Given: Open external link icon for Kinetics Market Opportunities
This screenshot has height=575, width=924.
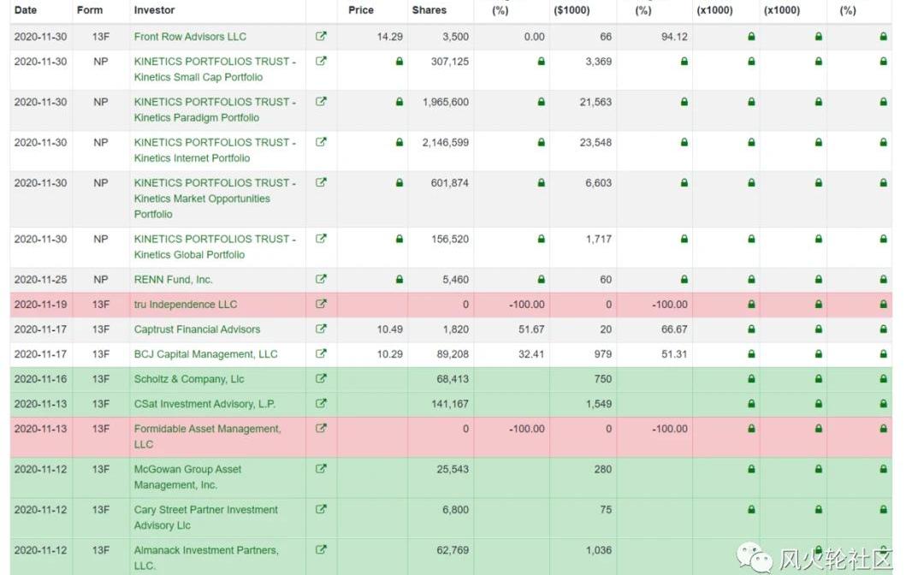Looking at the screenshot, I should click(321, 182).
